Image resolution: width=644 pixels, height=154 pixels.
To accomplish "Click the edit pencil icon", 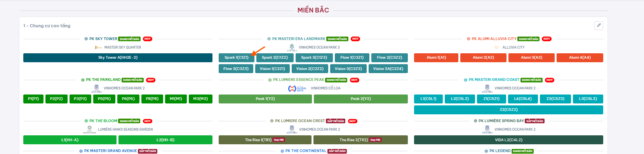I will click(x=599, y=25).
